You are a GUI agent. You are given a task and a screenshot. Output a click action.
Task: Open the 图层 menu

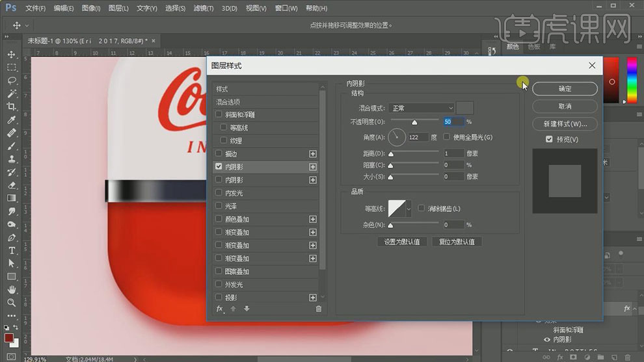[118, 8]
